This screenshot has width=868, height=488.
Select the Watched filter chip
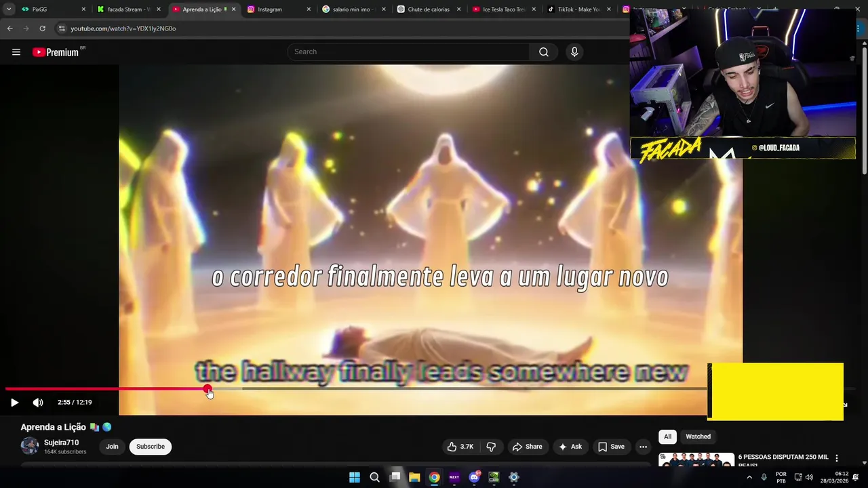click(698, 436)
